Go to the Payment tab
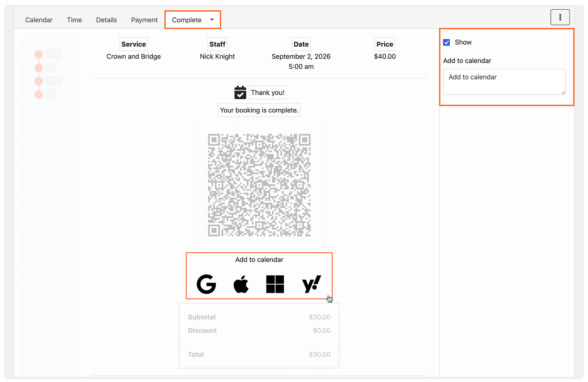 click(144, 20)
